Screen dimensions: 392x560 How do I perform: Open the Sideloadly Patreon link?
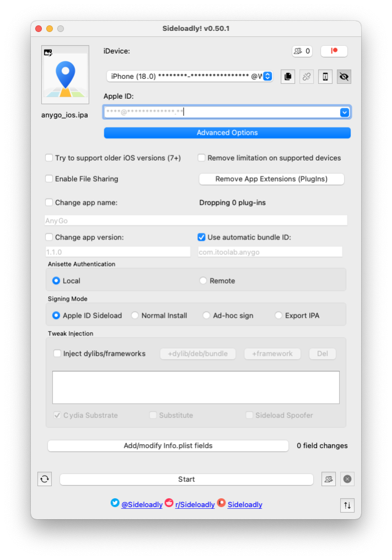coord(245,504)
